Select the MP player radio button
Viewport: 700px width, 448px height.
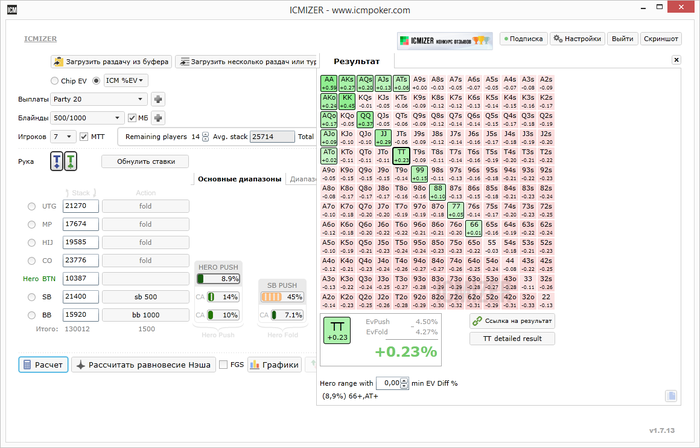point(31,224)
